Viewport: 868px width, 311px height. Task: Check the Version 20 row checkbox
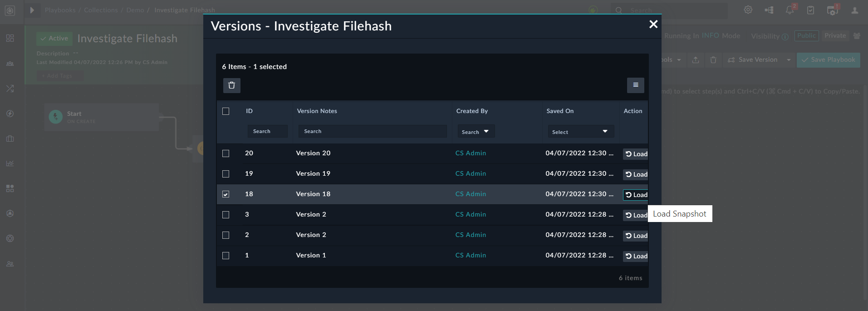226,153
